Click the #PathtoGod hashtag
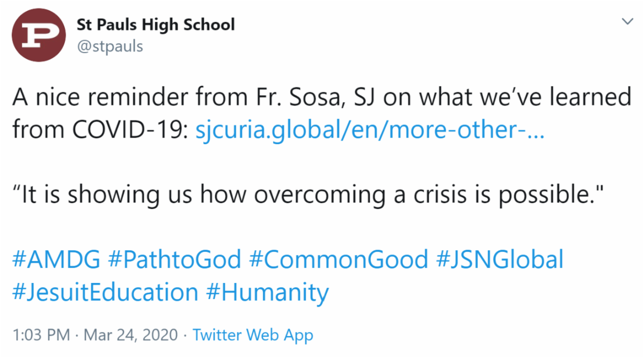 click(x=174, y=259)
